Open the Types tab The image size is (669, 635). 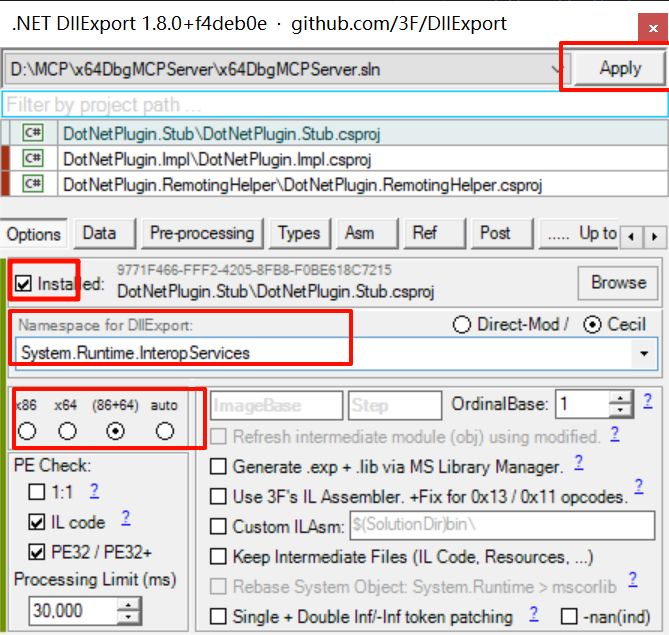(298, 233)
